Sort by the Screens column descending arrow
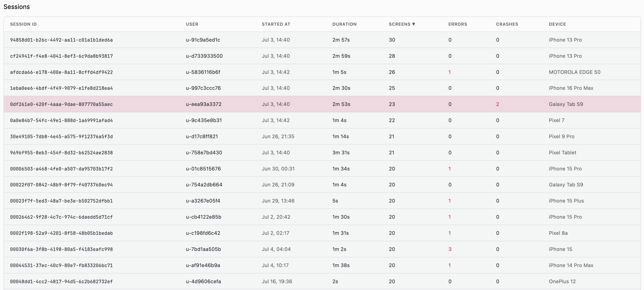644x290 pixels. [x=413, y=24]
